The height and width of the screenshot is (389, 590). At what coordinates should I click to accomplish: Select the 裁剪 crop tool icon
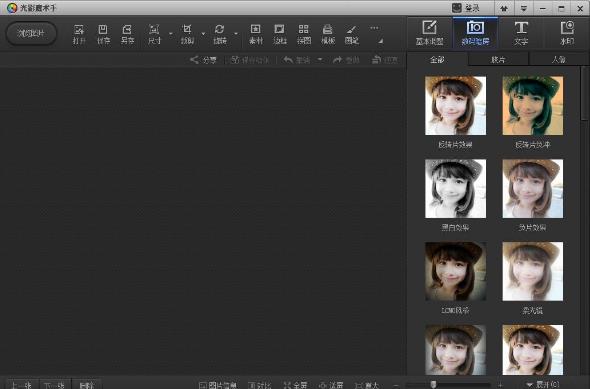(187, 34)
